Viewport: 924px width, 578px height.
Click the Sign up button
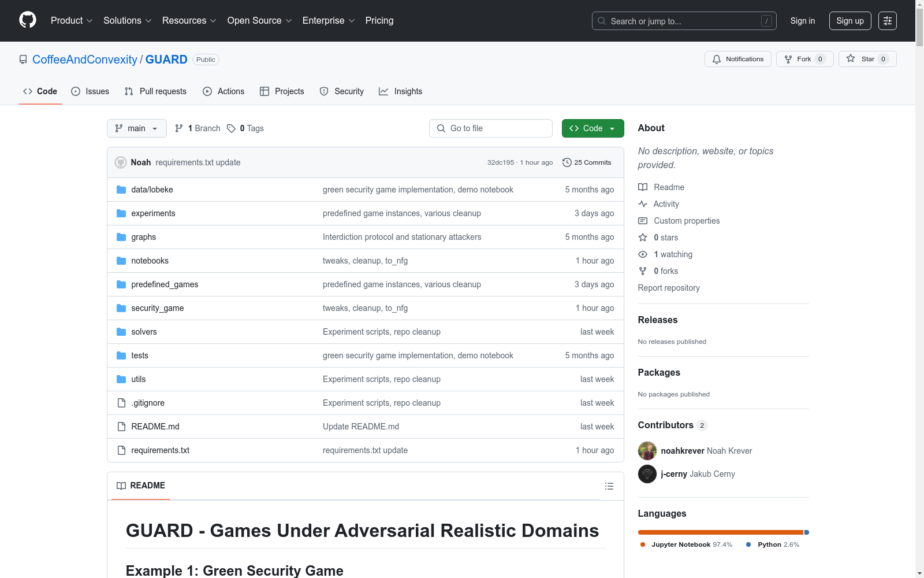850,21
